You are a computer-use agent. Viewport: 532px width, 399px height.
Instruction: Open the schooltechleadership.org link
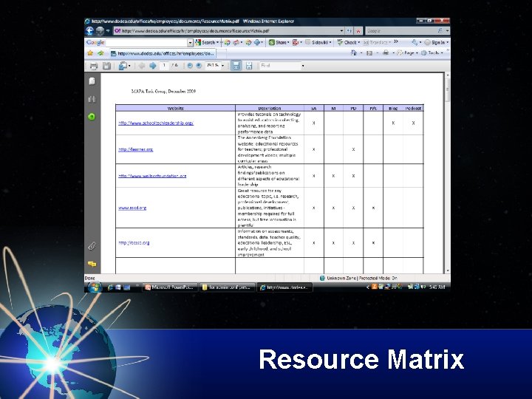click(156, 123)
